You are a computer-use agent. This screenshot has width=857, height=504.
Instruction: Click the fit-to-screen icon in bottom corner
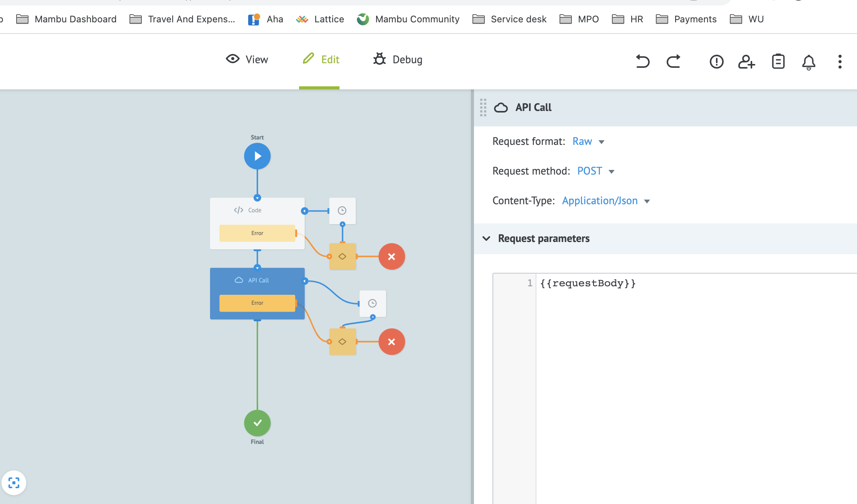14,482
